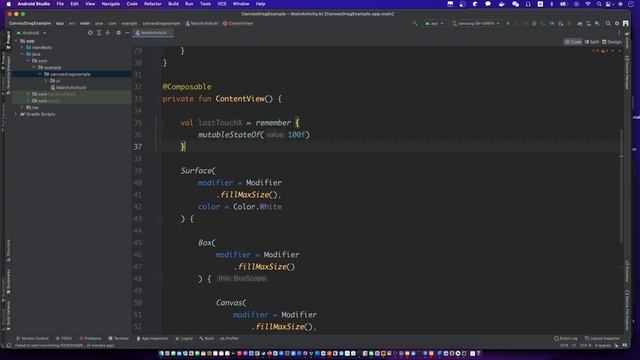
Task: Collapse the java folder
Action: tap(22, 54)
